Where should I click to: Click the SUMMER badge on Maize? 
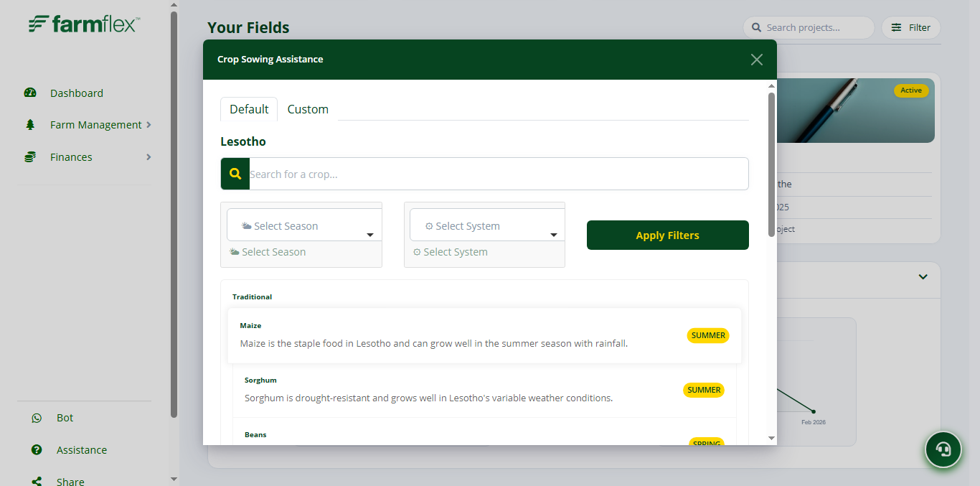tap(708, 335)
